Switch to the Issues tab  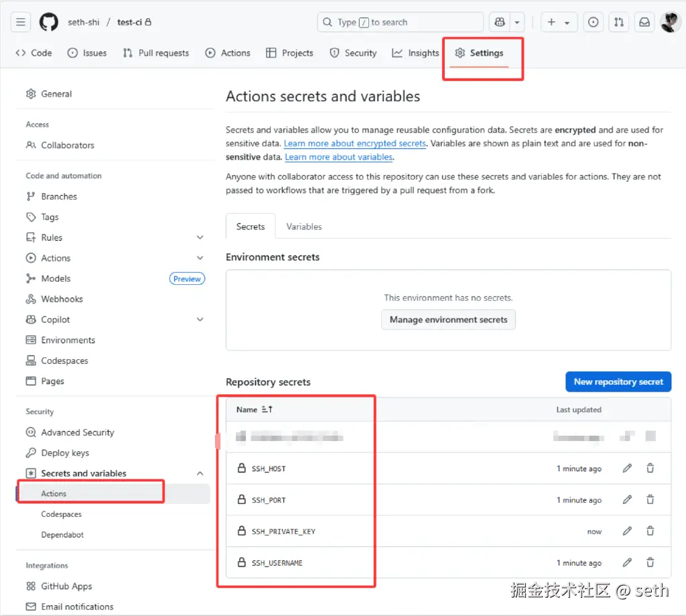pyautogui.click(x=86, y=53)
